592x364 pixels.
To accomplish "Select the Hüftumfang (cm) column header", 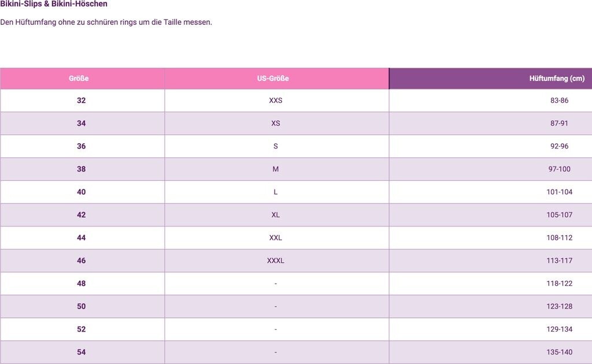I will pyautogui.click(x=557, y=79).
